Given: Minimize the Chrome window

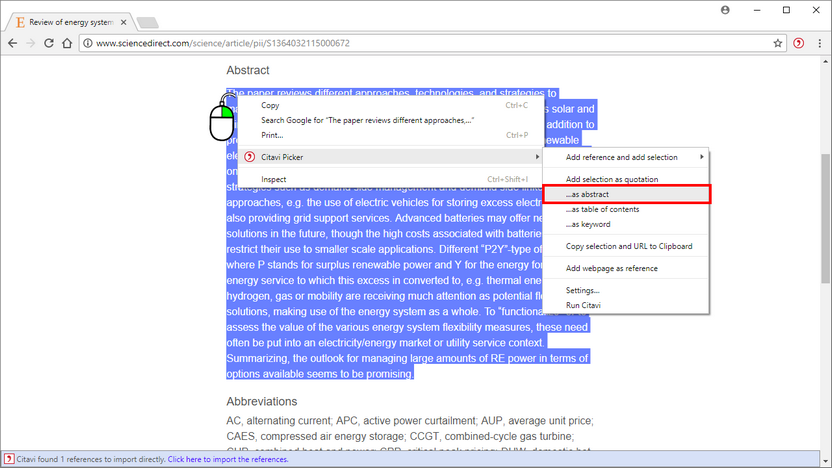Looking at the screenshot, I should [x=757, y=10].
